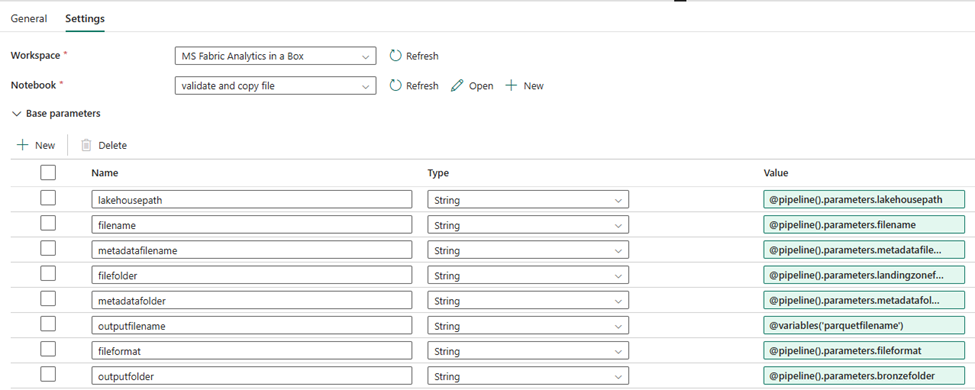Toggle select-all checkbox in header row

(48, 172)
